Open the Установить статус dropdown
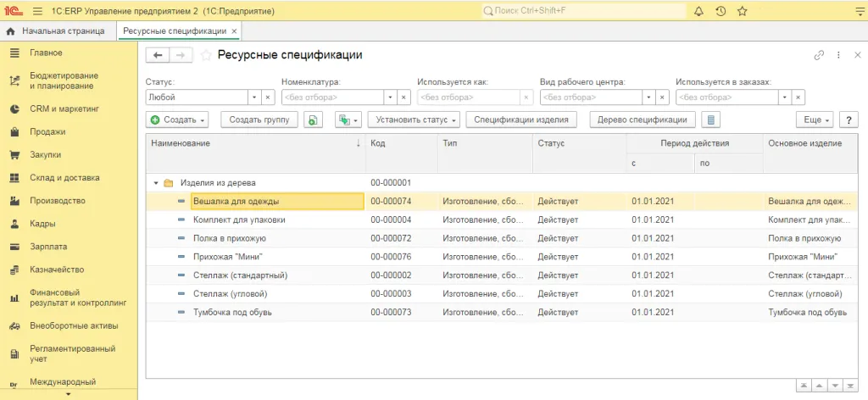This screenshot has width=868, height=400. coord(413,120)
